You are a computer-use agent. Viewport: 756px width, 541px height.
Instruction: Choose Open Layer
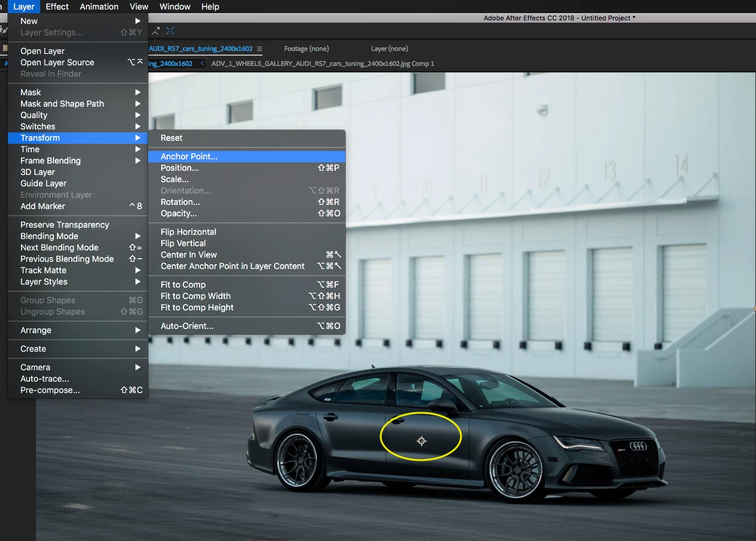[x=78, y=51]
